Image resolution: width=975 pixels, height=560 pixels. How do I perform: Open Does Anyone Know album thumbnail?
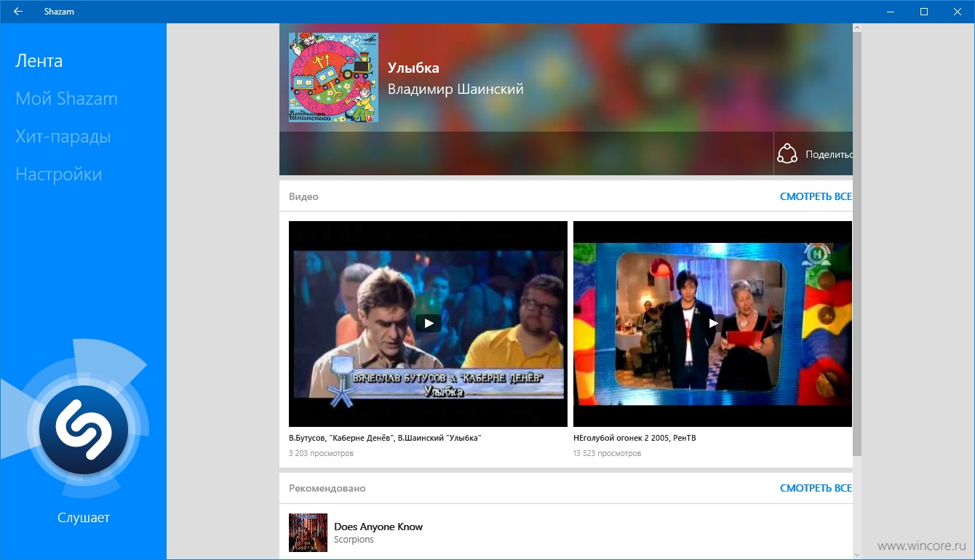coord(308,533)
